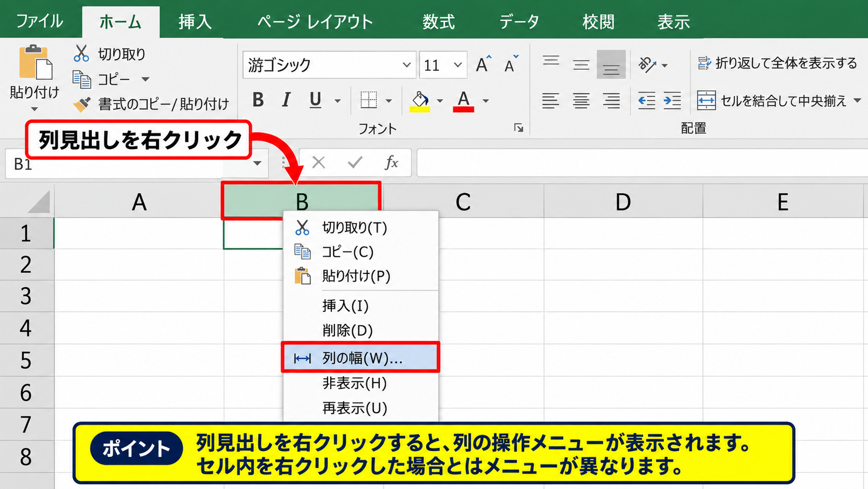The width and height of the screenshot is (868, 489).
Task: Toggle bold formatting
Action: click(x=258, y=100)
